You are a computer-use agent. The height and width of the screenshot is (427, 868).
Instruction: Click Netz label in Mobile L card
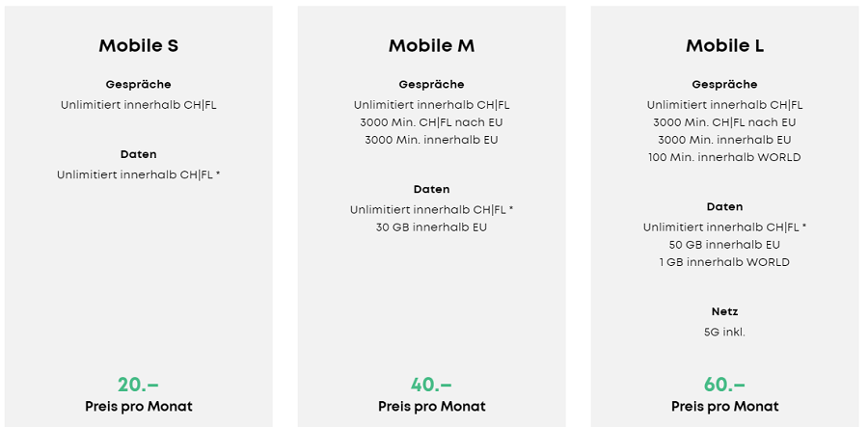click(x=724, y=311)
